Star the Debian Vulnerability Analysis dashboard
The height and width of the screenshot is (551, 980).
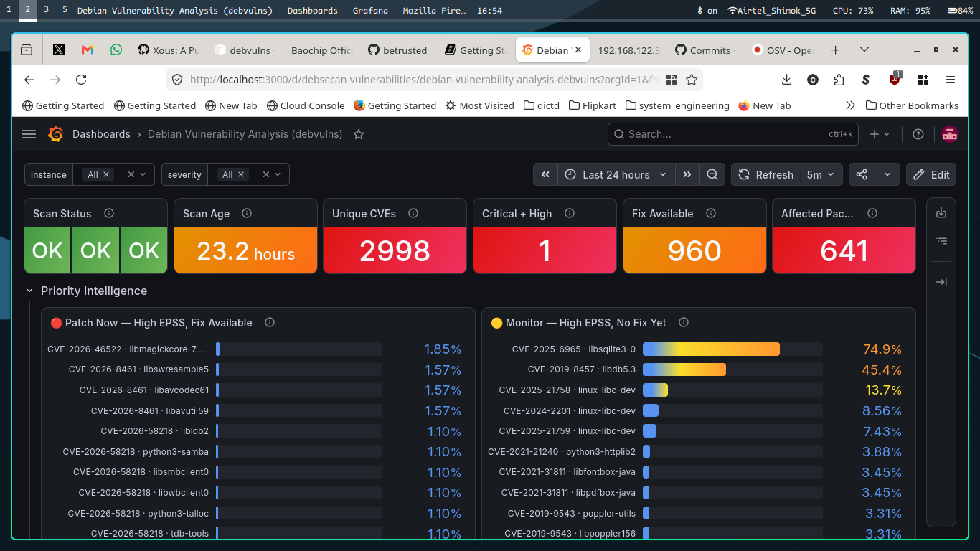[359, 134]
